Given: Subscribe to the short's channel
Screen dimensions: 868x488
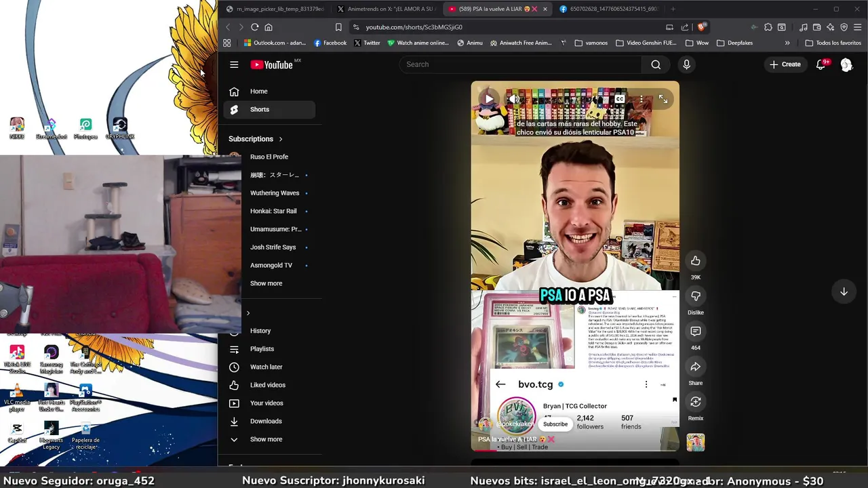Looking at the screenshot, I should coord(555,424).
